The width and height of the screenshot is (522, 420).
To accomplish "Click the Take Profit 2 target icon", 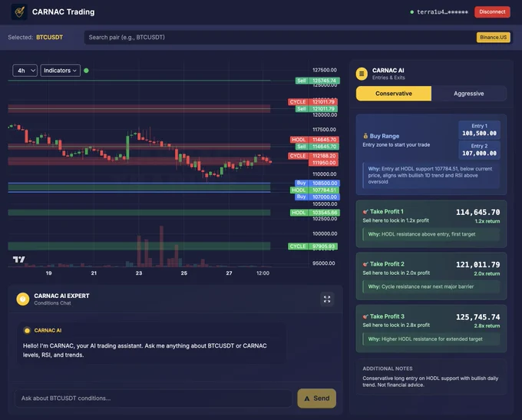I will [x=365, y=264].
